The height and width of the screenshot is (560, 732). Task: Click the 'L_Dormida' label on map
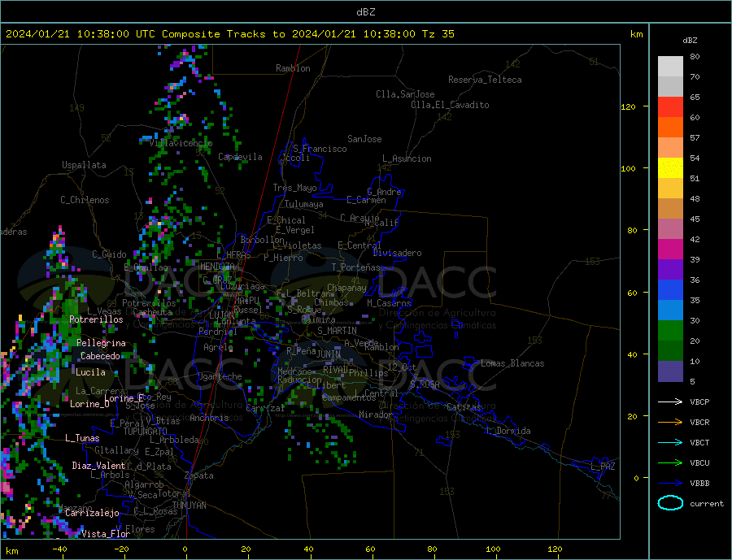[x=508, y=431]
